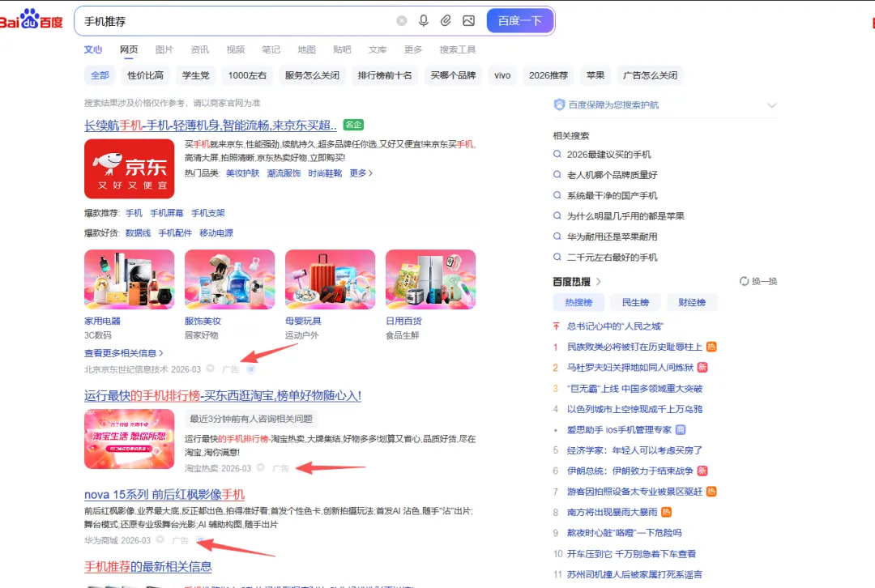Select the 广告怎么关闭 filter chip

pos(650,75)
